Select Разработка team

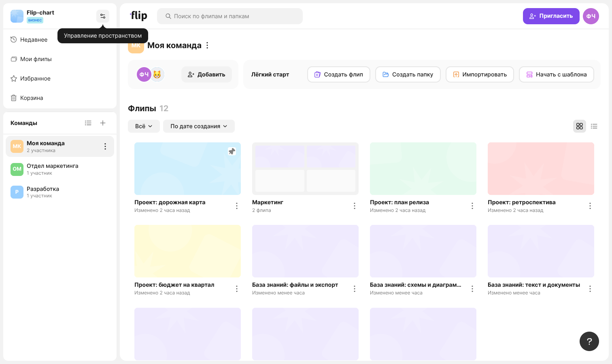tap(60, 192)
